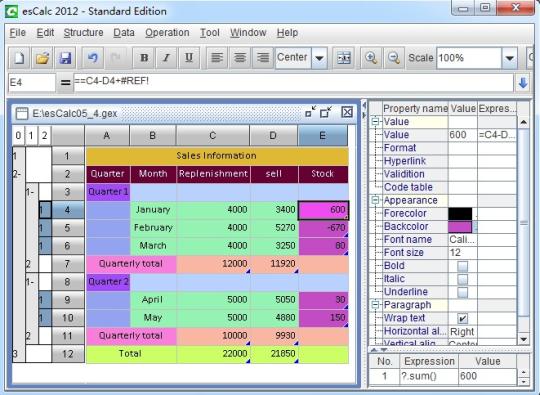540x395 pixels.
Task: Toggle the Bold property checkbox
Action: click(463, 266)
